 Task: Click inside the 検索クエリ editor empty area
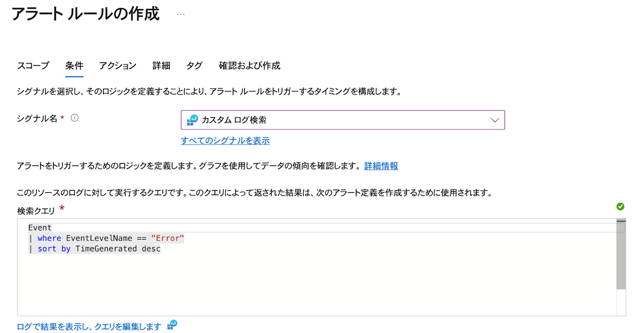pos(317,285)
